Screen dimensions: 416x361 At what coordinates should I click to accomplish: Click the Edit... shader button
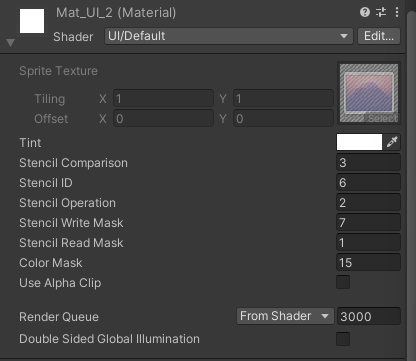[379, 36]
